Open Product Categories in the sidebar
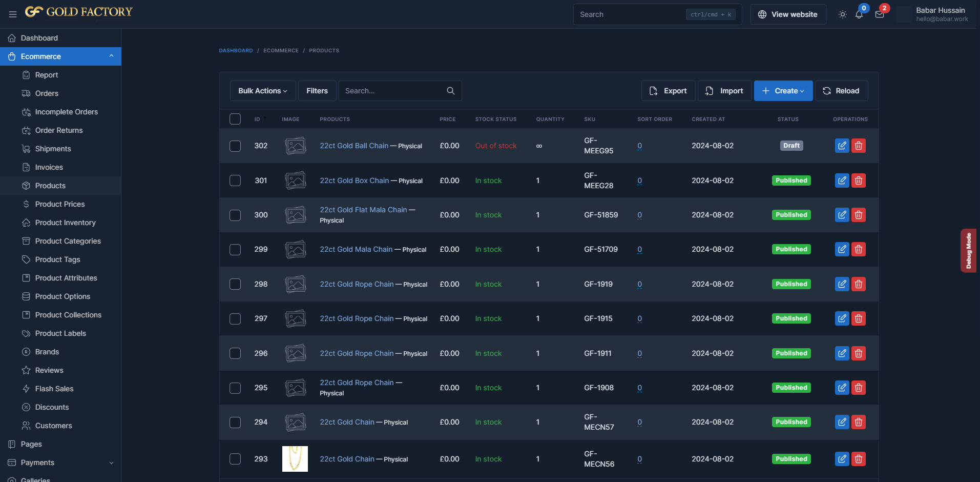Screen dimensions: 980x482 click(x=68, y=241)
